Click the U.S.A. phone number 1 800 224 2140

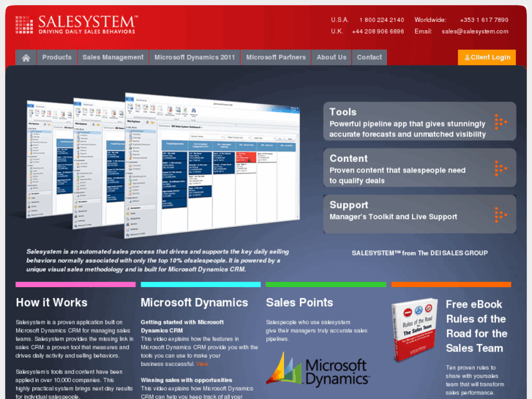[x=382, y=20]
